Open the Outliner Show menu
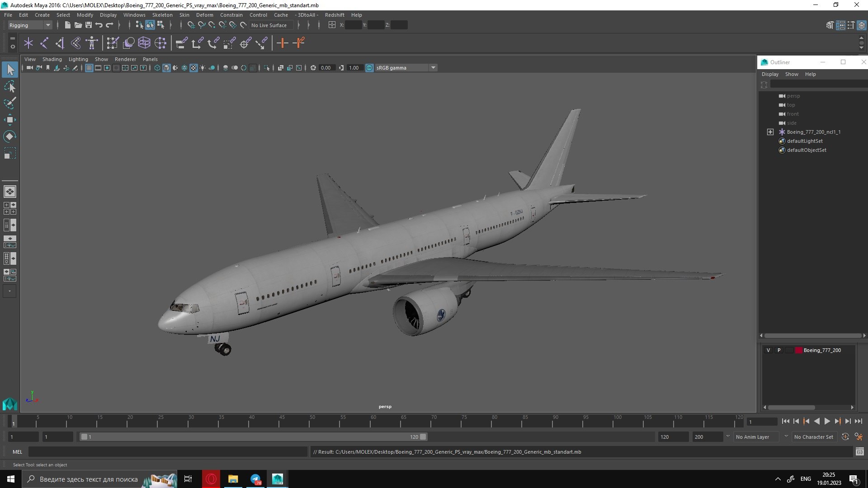The width and height of the screenshot is (868, 488). coord(792,74)
